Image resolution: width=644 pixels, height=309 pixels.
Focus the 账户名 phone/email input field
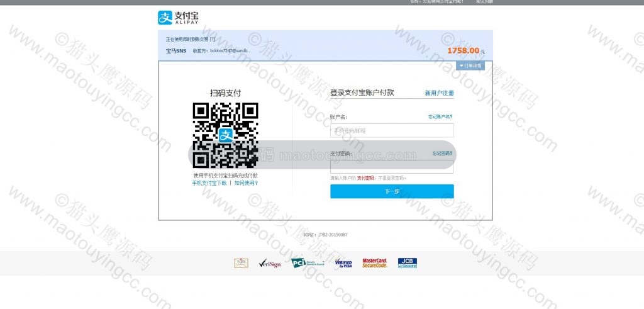tap(392, 130)
